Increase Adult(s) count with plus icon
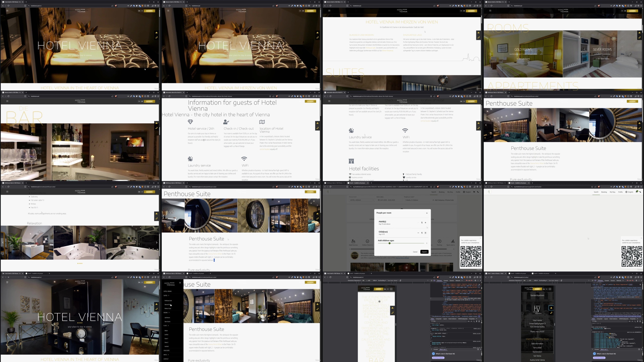644x362 pixels. point(425,223)
